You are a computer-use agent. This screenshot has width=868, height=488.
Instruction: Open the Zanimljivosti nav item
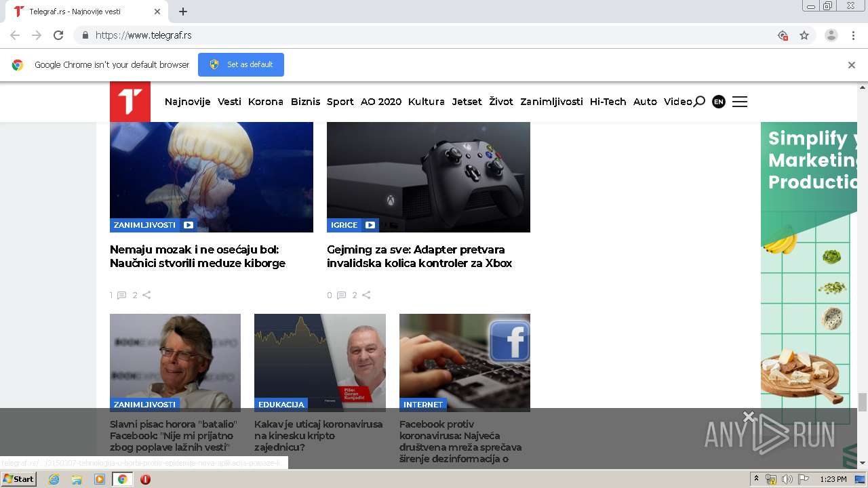[551, 102]
